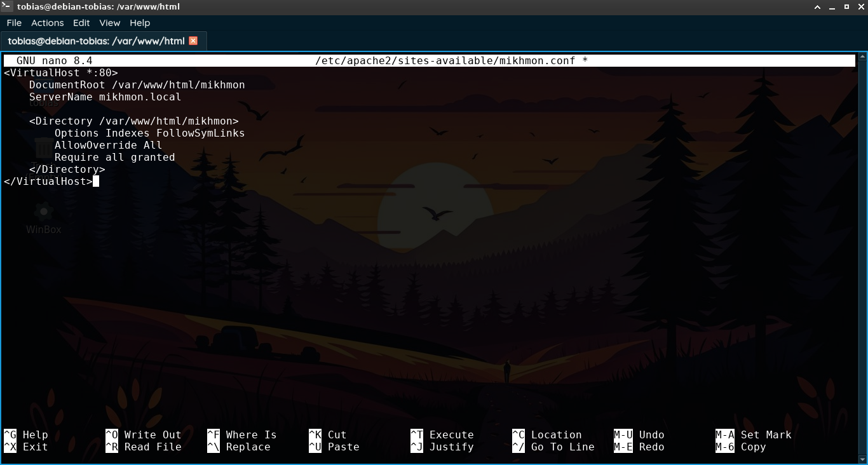The height and width of the screenshot is (465, 868).
Task: Click the Exit shortcut in nano footer
Action: click(x=35, y=447)
